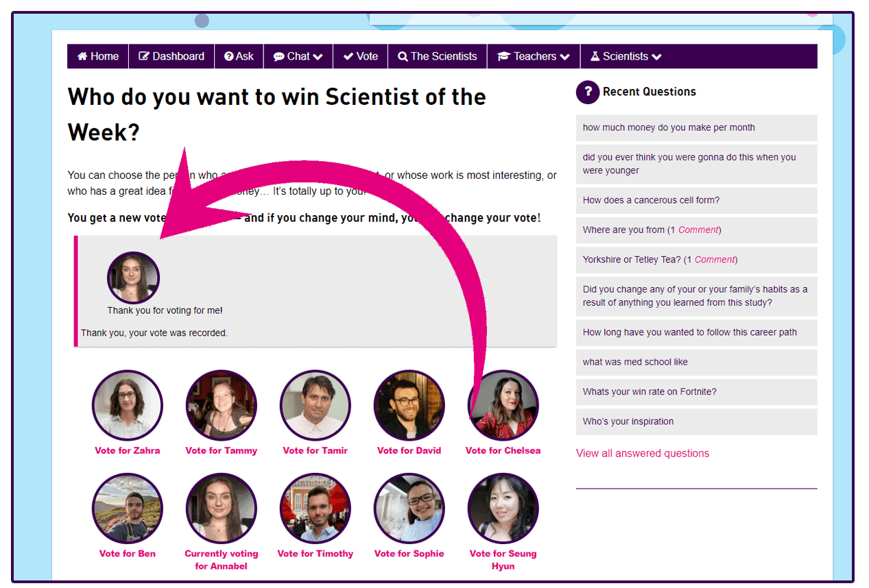Open Dashboard via its pencil icon

(x=144, y=57)
